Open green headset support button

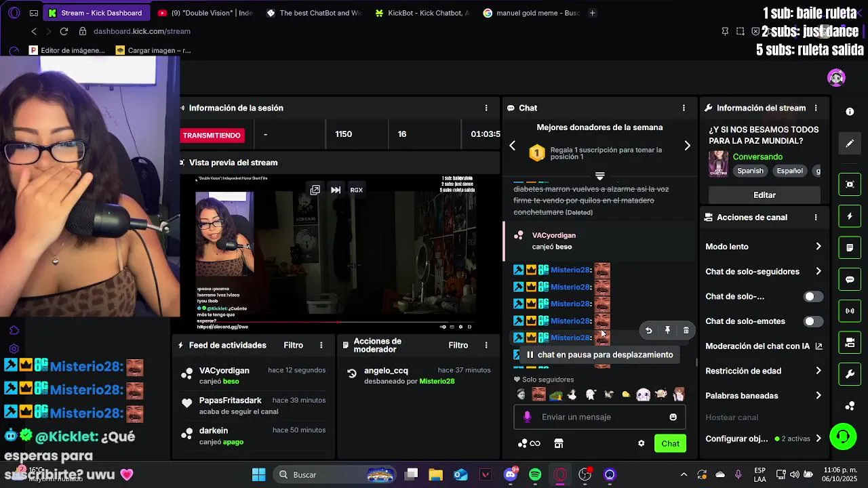843,436
